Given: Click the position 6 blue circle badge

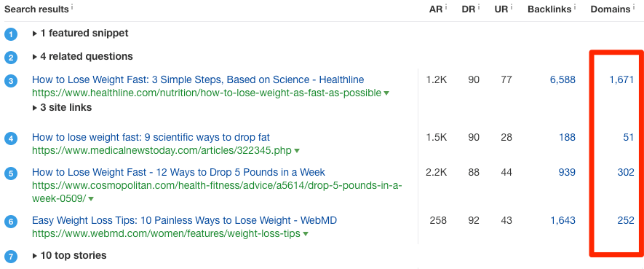Looking at the screenshot, I should (x=11, y=222).
